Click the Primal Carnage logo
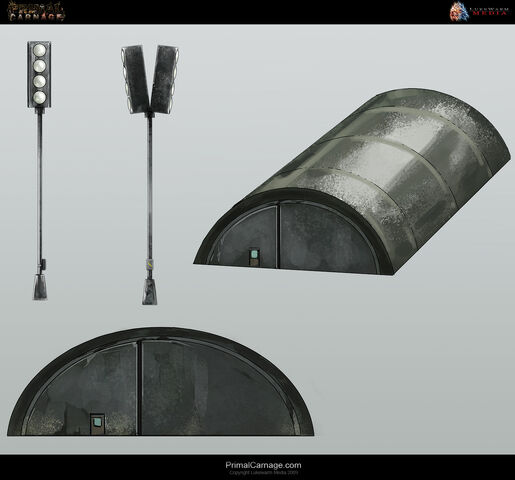The height and width of the screenshot is (480, 515). [37, 12]
